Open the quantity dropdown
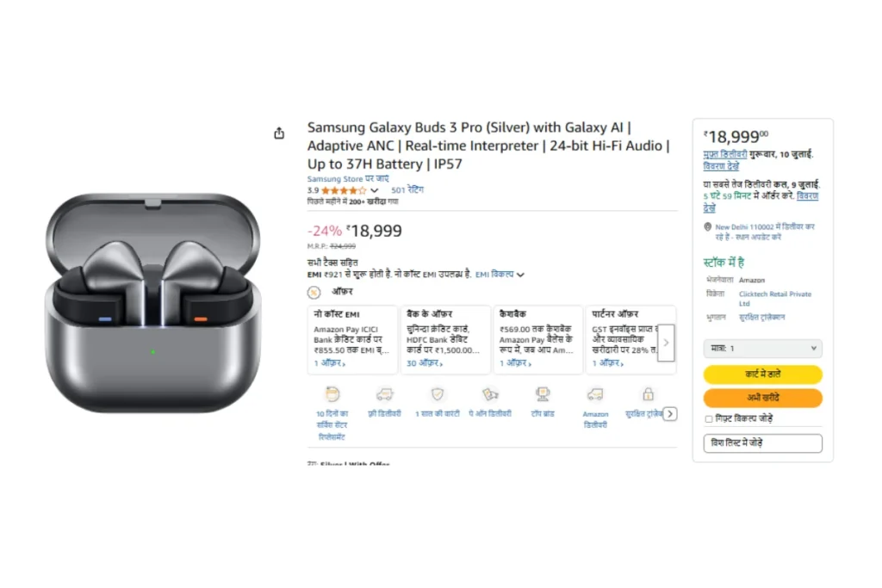 pos(762,349)
